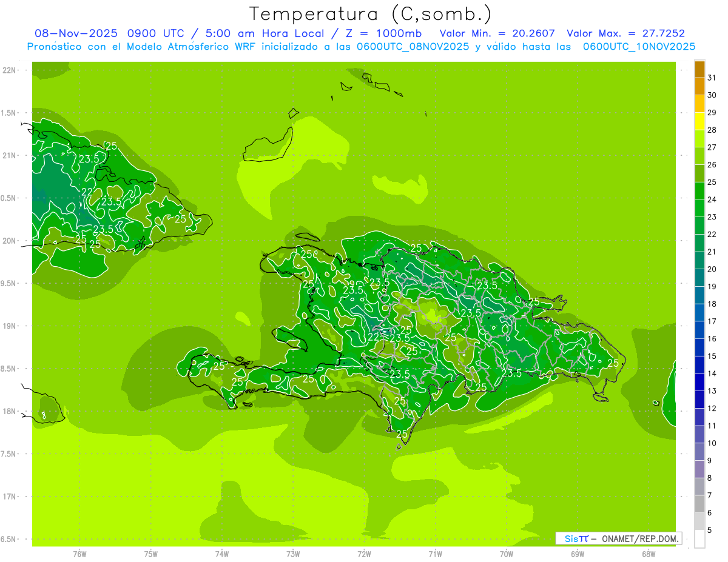The width and height of the screenshot is (728, 562).
Task: Click the 19N latitude axis label
Action: pos(9,326)
